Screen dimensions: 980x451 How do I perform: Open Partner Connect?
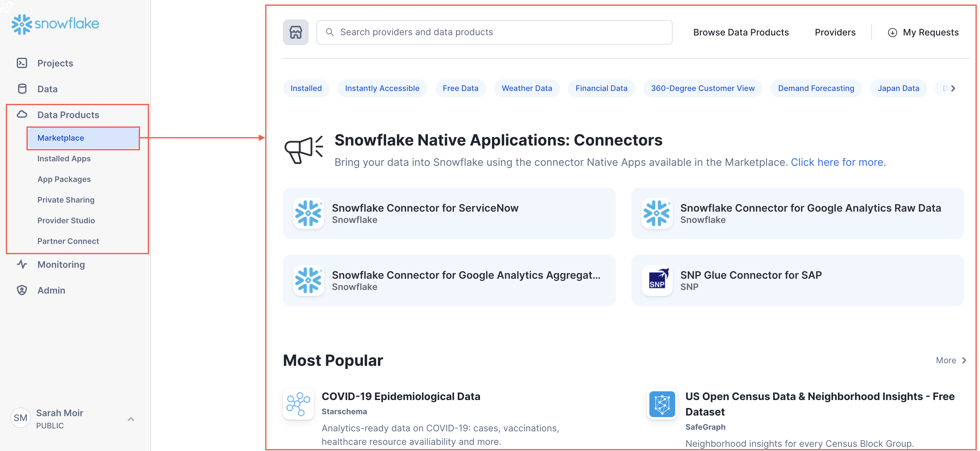(68, 241)
